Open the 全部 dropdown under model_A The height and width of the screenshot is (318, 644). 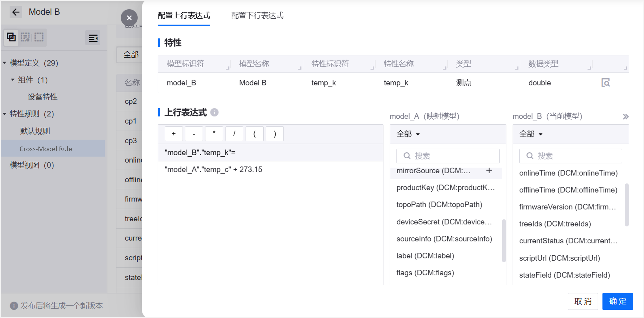407,134
